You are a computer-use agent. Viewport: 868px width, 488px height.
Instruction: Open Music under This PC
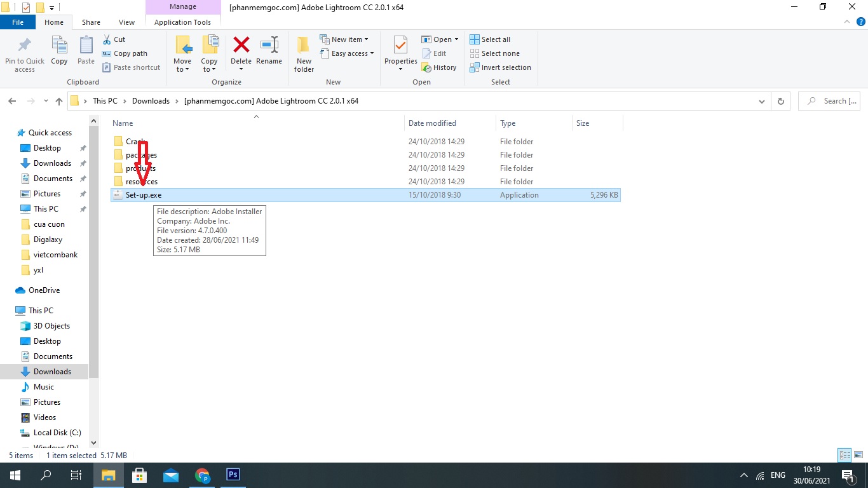43,387
